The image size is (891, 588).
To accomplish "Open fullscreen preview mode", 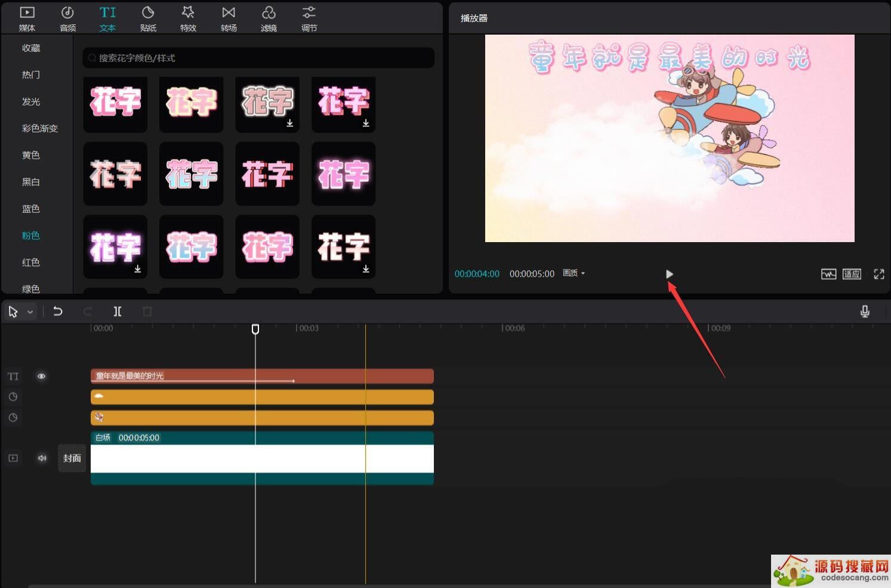I will pyautogui.click(x=879, y=274).
